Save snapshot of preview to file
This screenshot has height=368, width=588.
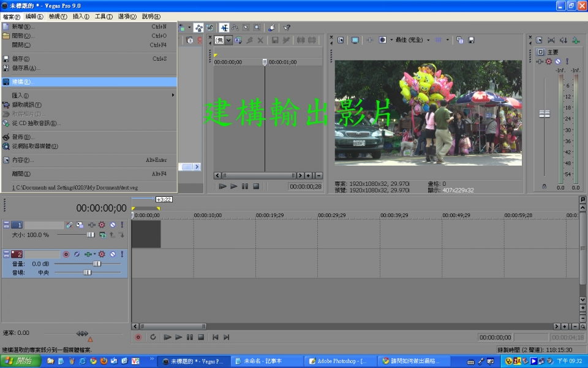471,40
